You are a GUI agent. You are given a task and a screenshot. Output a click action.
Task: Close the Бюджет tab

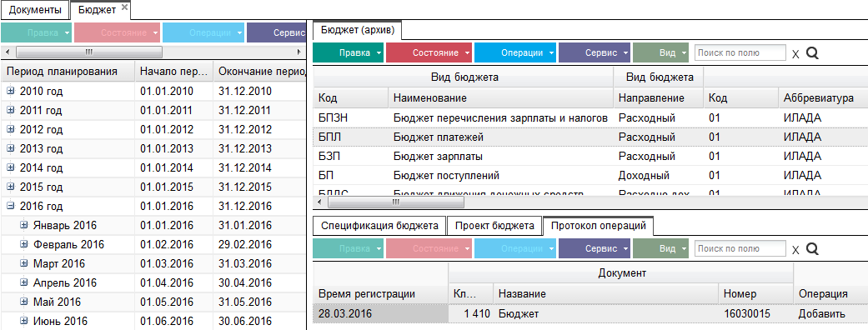[x=124, y=7]
